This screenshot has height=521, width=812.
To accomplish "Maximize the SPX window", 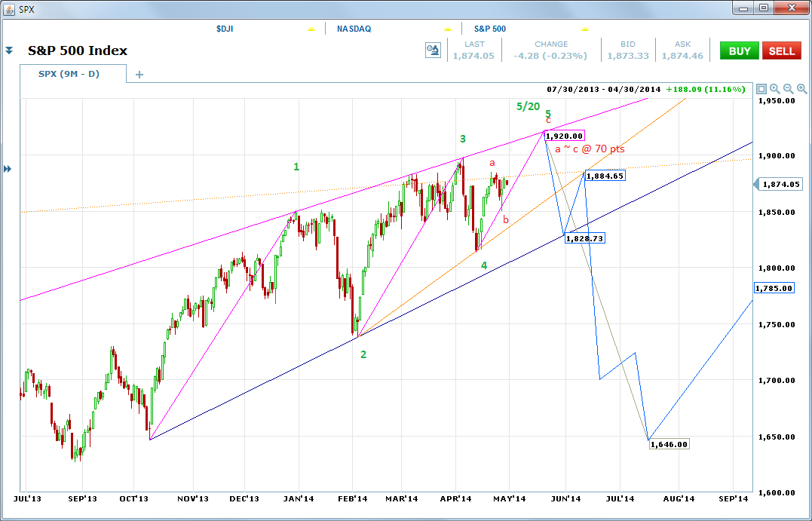I will (x=764, y=8).
